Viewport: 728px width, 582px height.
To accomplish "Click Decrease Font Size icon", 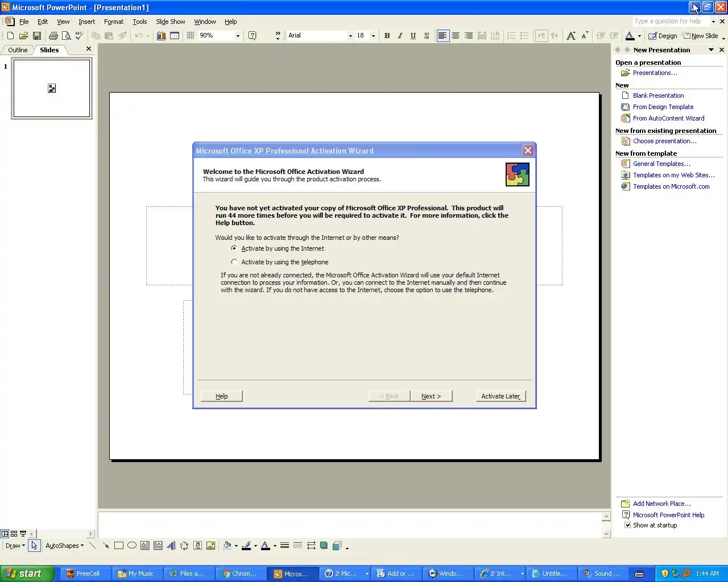I will (585, 36).
